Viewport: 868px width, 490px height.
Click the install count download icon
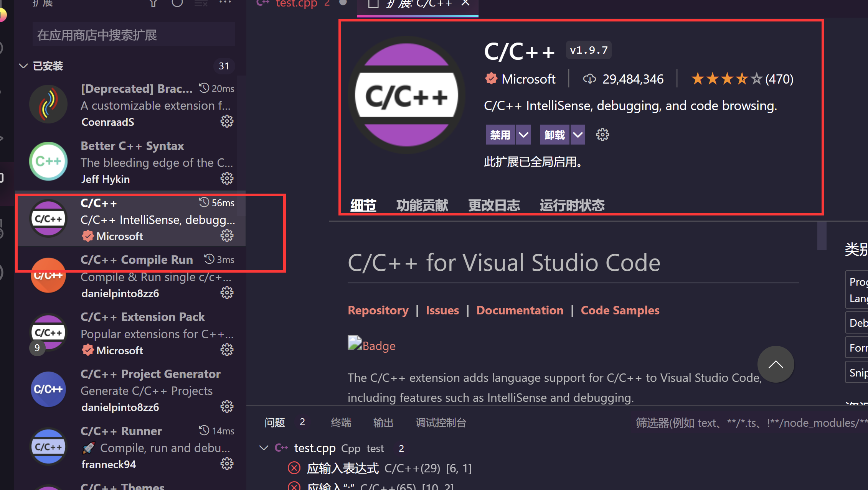(x=589, y=79)
